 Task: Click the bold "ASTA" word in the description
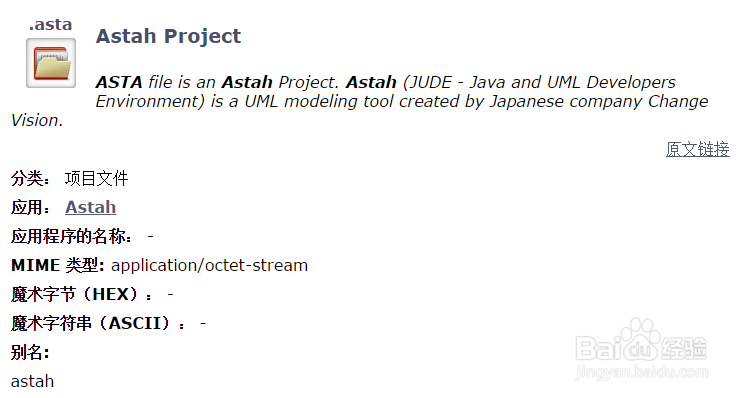119,82
